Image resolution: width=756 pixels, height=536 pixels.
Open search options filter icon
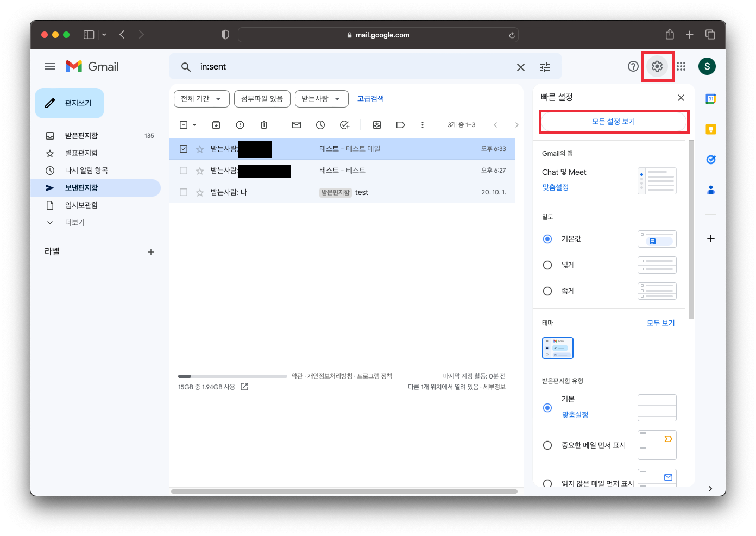(545, 67)
